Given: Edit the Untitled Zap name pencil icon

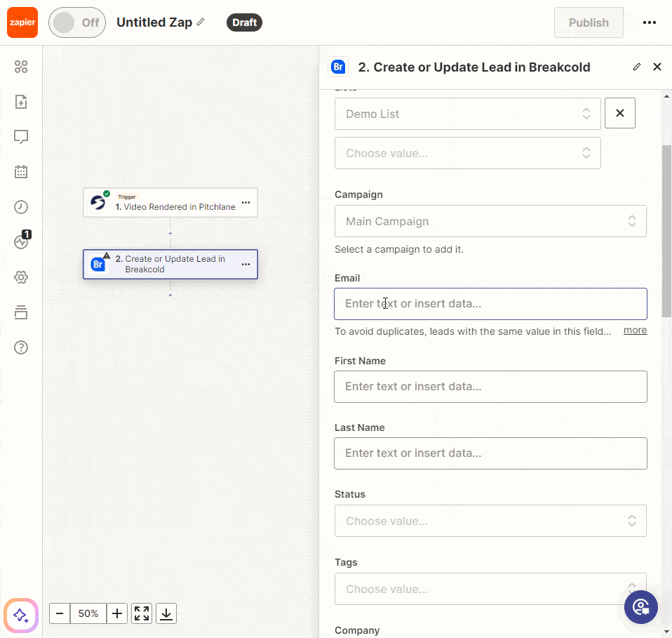Looking at the screenshot, I should tap(201, 22).
